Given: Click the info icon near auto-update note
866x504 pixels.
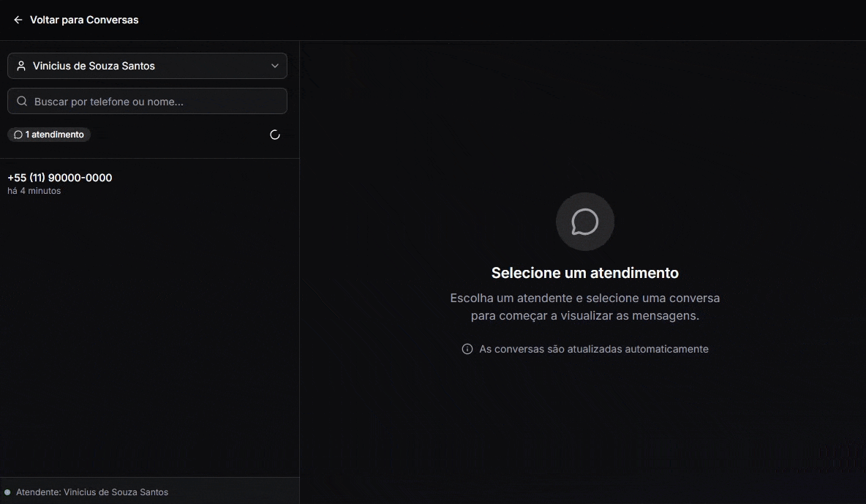Looking at the screenshot, I should click(467, 349).
